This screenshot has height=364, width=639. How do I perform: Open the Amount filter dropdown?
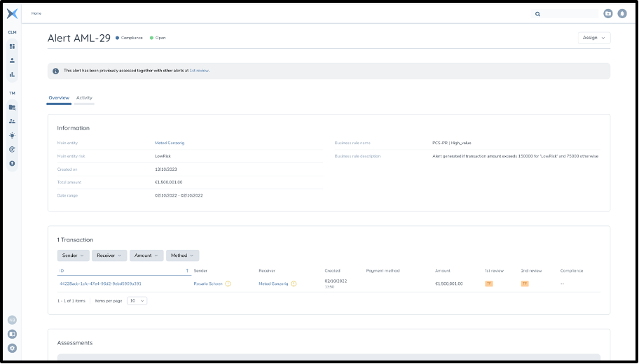[146, 255]
